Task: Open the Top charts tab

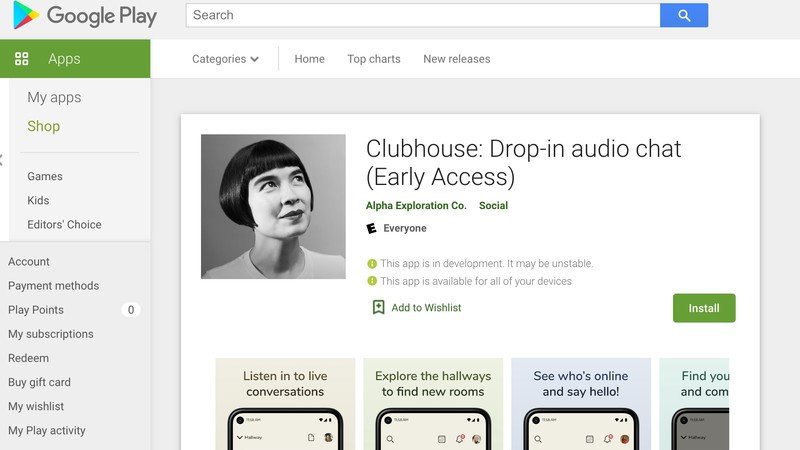Action: pyautogui.click(x=374, y=59)
